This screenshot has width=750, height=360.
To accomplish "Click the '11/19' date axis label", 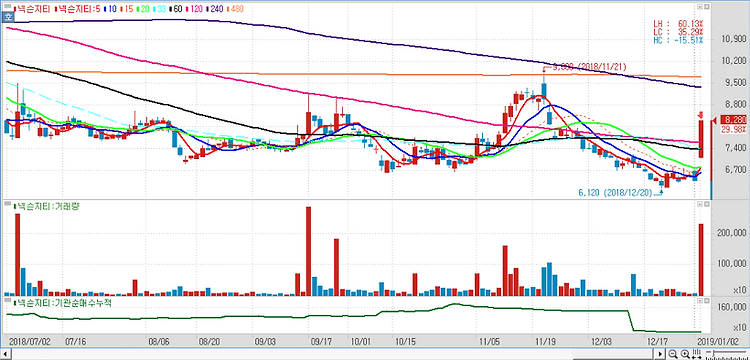I will point(545,342).
